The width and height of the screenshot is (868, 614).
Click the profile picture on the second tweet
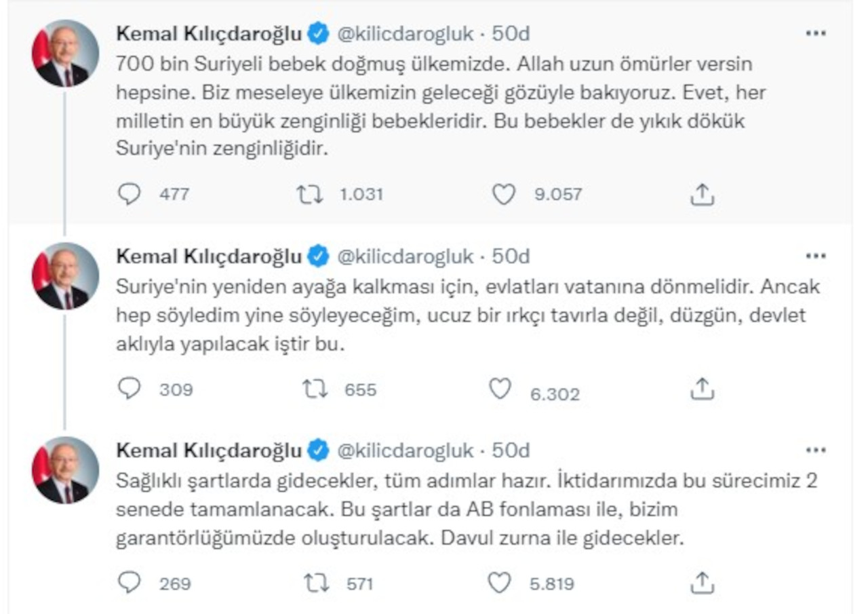click(64, 275)
